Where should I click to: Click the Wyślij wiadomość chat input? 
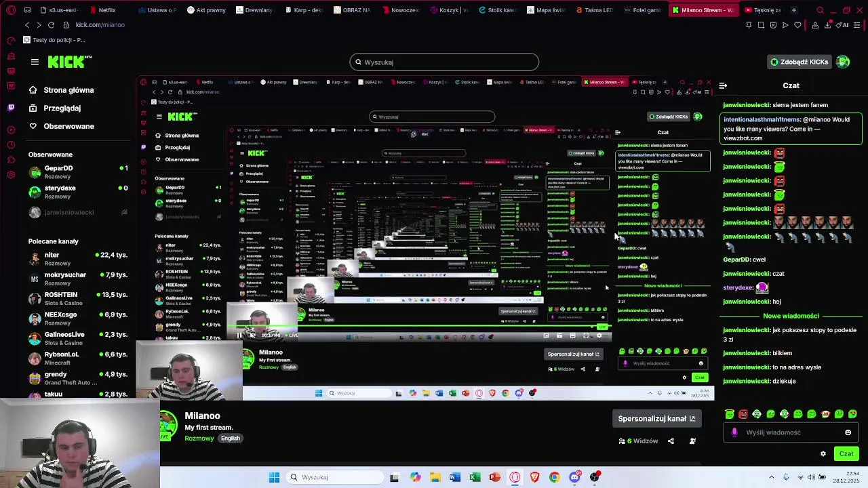[790, 432]
